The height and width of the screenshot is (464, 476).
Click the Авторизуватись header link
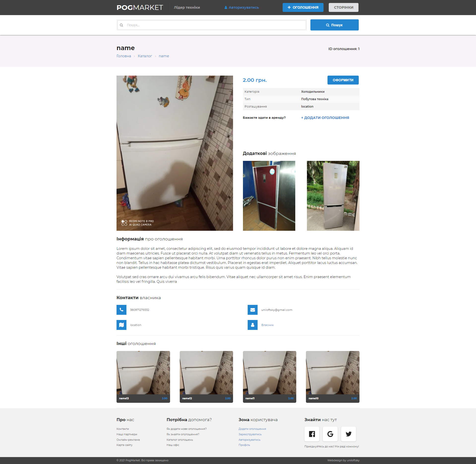point(242,7)
